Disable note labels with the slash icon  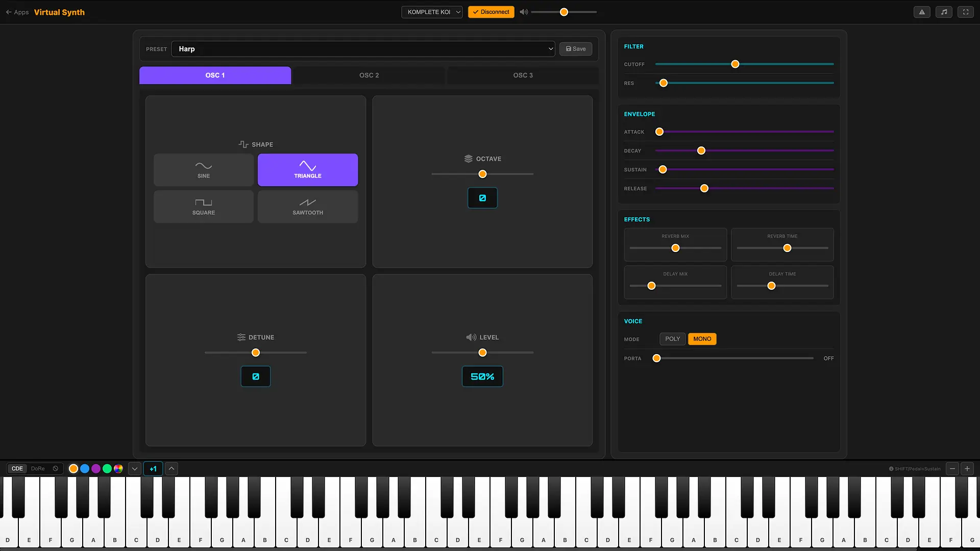pyautogui.click(x=56, y=468)
